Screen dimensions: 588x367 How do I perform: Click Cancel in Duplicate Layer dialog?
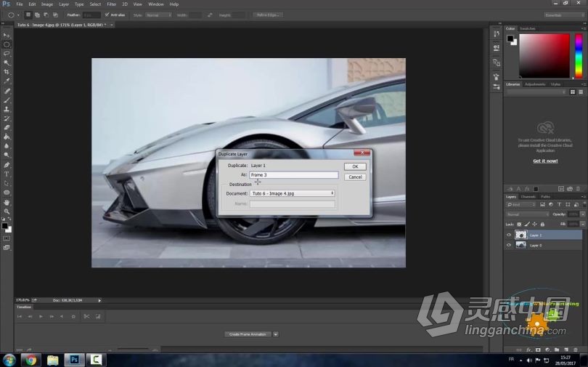(355, 177)
